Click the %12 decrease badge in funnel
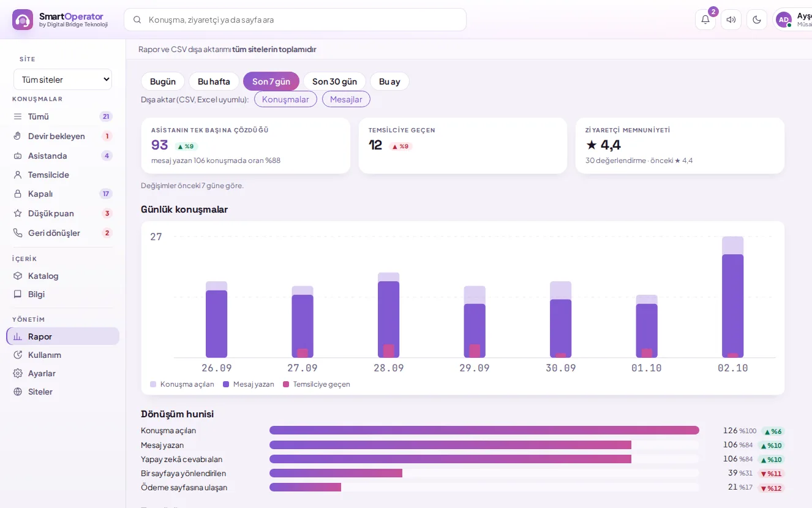The image size is (812, 508). tap(771, 488)
